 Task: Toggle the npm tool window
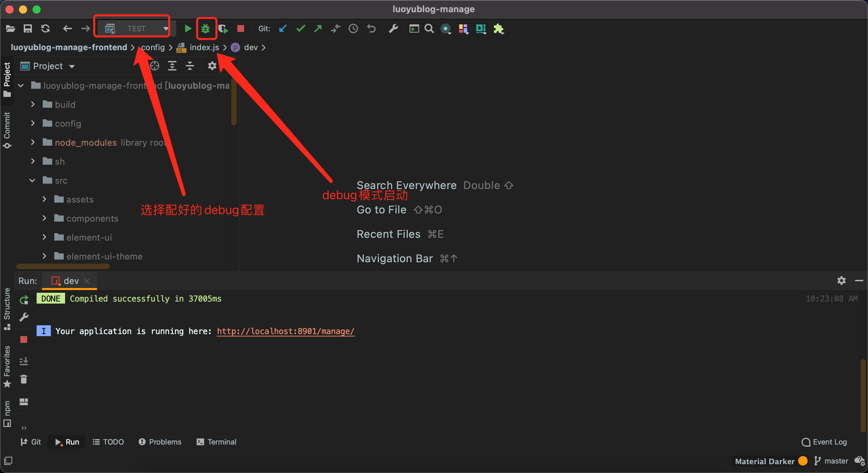[x=7, y=410]
